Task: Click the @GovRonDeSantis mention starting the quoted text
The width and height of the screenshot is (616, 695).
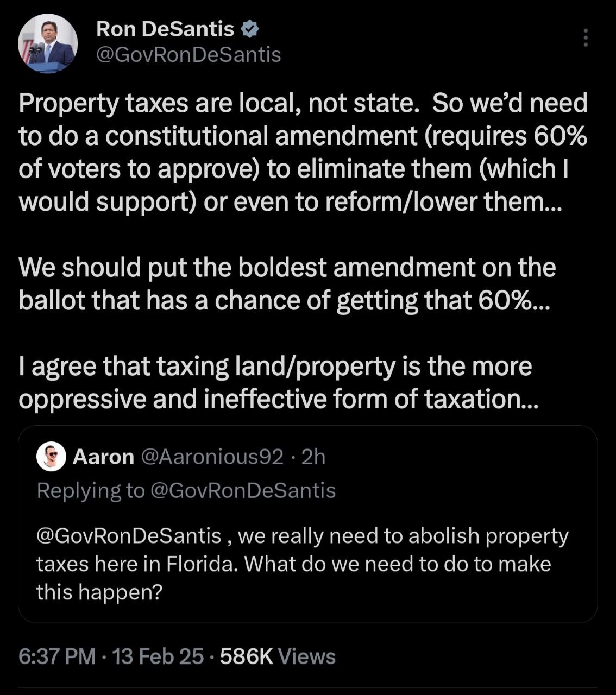Action: [x=129, y=536]
